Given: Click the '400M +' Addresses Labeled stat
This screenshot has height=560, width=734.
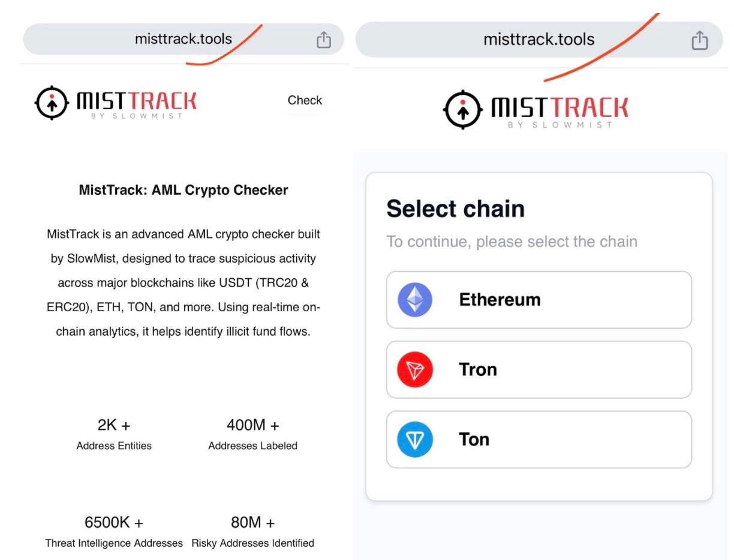Looking at the screenshot, I should (x=252, y=426).
